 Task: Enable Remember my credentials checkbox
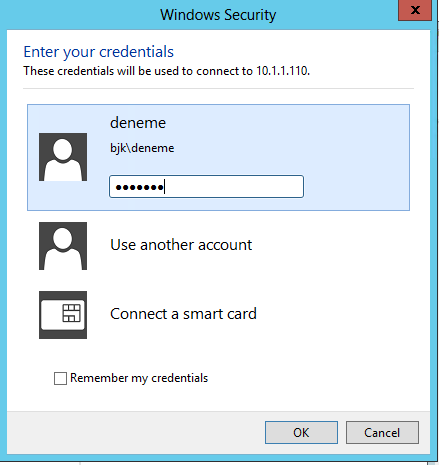pos(60,378)
